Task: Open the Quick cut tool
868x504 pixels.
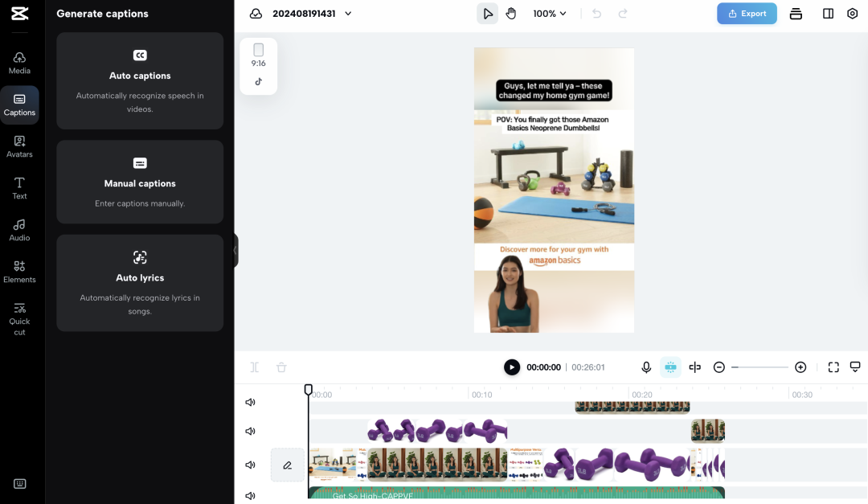Action: click(x=19, y=320)
